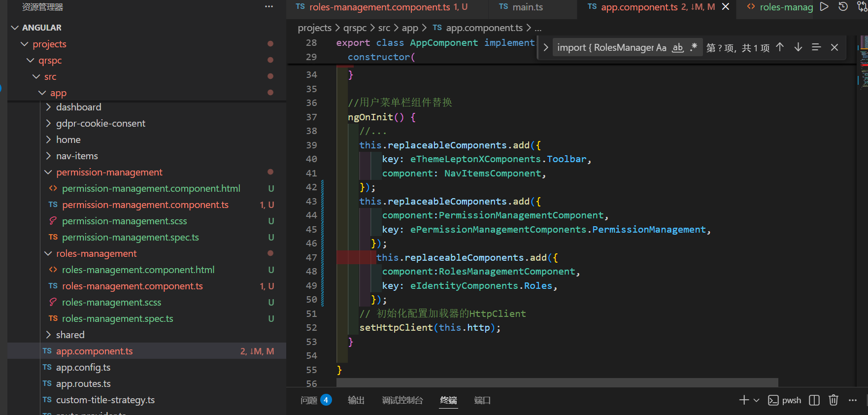Click the find-in-selection icon

[x=816, y=47]
